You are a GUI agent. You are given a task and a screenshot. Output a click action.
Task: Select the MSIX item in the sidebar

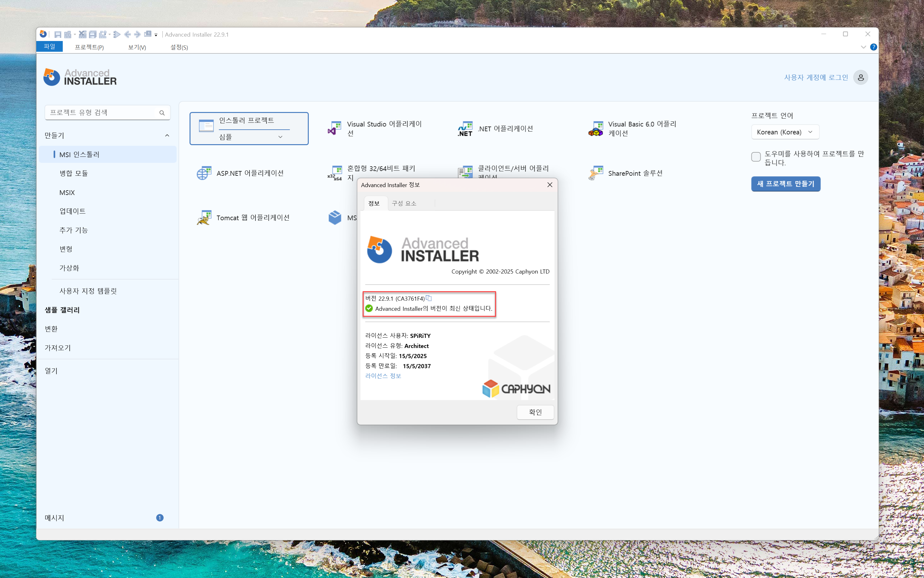pos(67,193)
